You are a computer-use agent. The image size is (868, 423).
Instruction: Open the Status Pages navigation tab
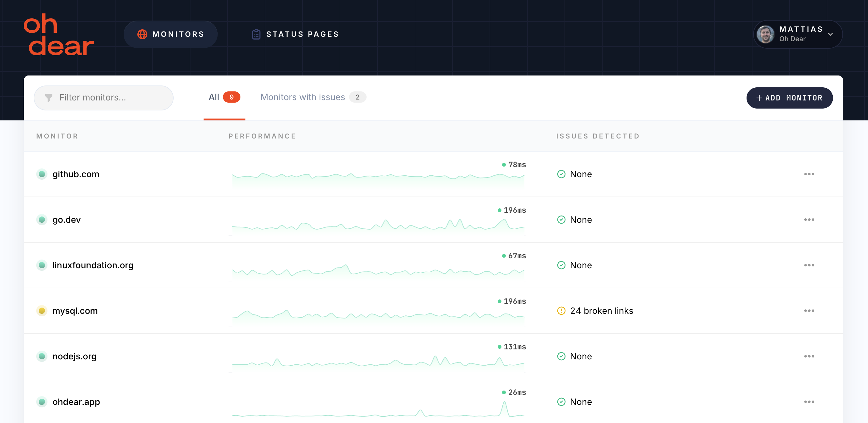(295, 34)
